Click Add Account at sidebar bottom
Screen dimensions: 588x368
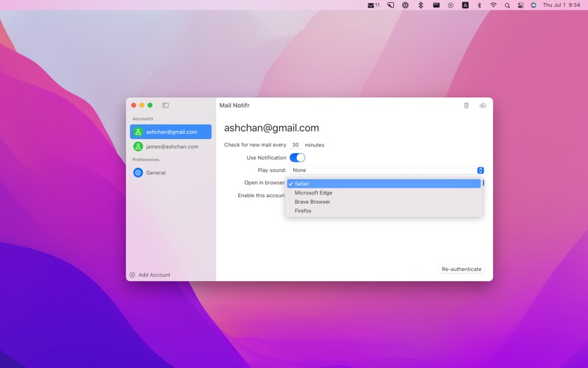click(x=154, y=275)
